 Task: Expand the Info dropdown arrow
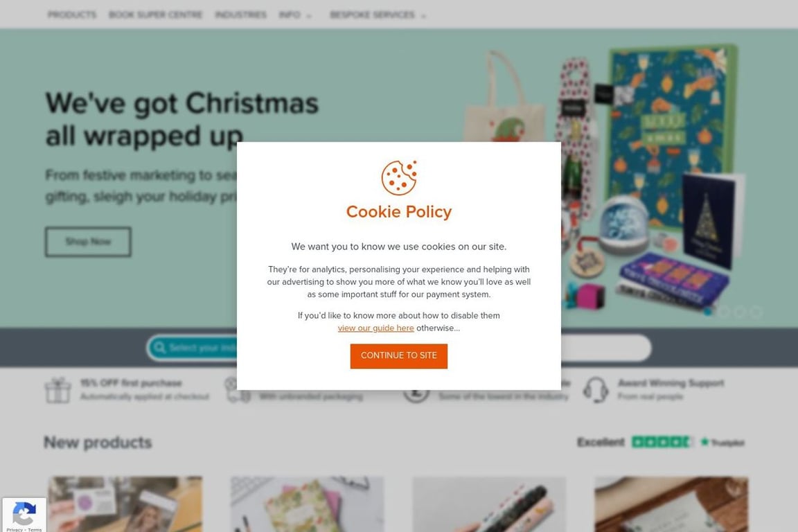(x=308, y=16)
